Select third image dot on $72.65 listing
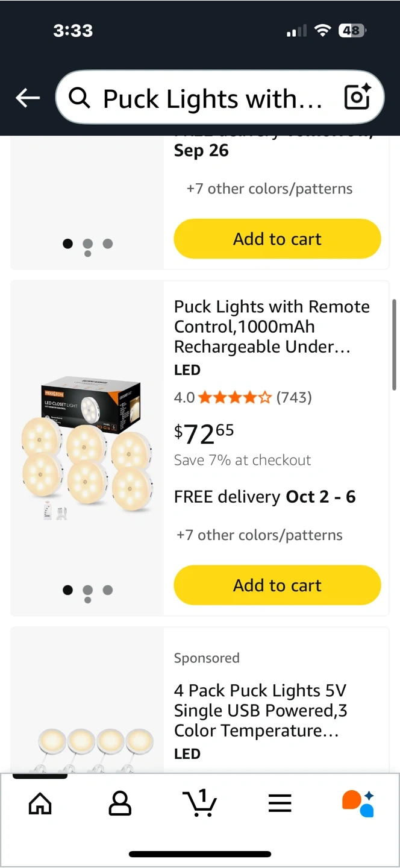 coord(108,590)
